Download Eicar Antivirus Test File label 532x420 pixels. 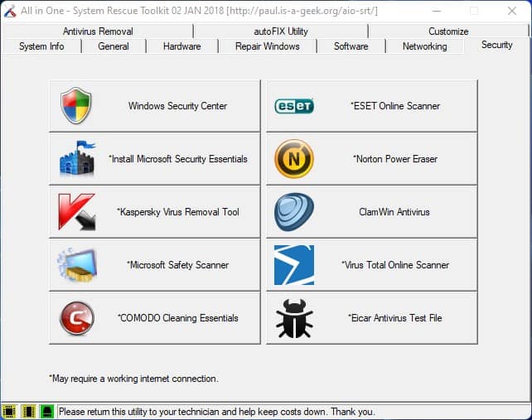[x=395, y=318]
